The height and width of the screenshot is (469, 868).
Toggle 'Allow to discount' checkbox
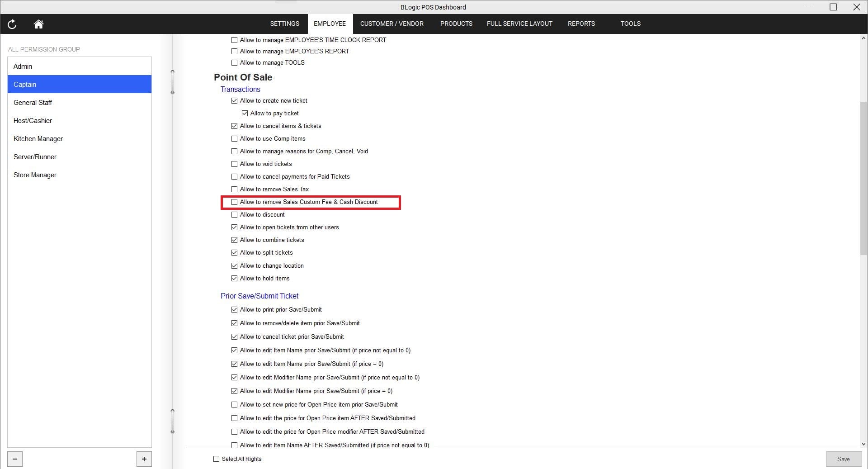234,215
